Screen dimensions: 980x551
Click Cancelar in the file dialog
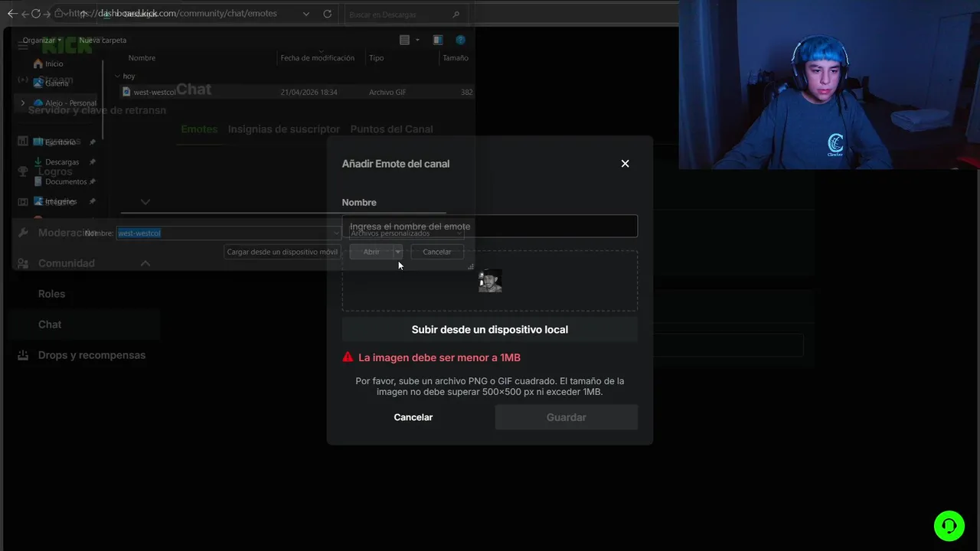(x=437, y=252)
